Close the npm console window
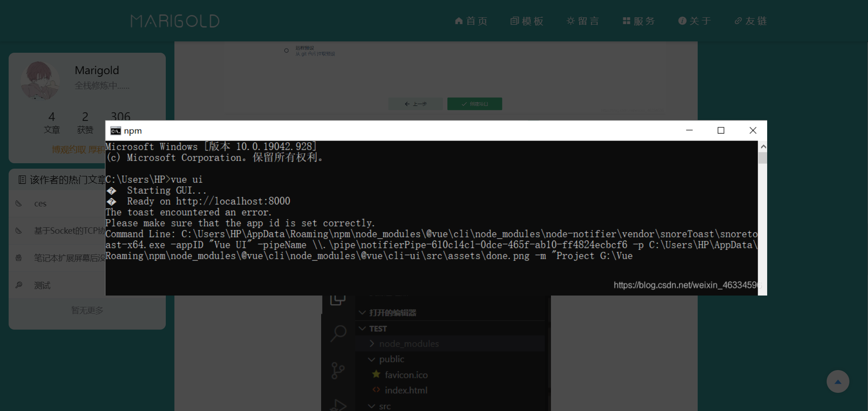Viewport: 868px width, 411px height. click(x=753, y=130)
